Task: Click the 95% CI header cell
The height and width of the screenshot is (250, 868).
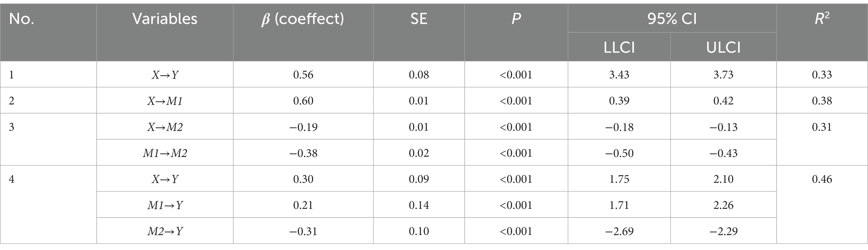Action: point(672,19)
